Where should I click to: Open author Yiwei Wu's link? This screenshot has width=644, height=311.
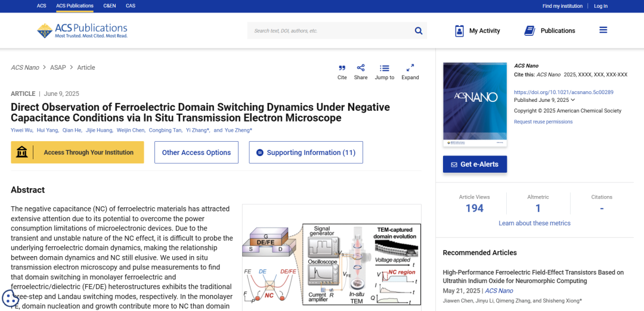[21, 130]
